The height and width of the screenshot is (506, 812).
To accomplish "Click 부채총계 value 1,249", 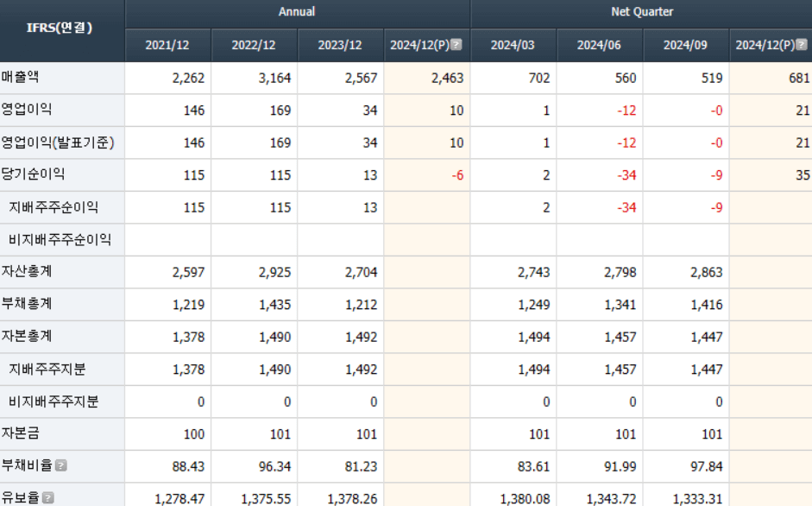I will point(534,304).
